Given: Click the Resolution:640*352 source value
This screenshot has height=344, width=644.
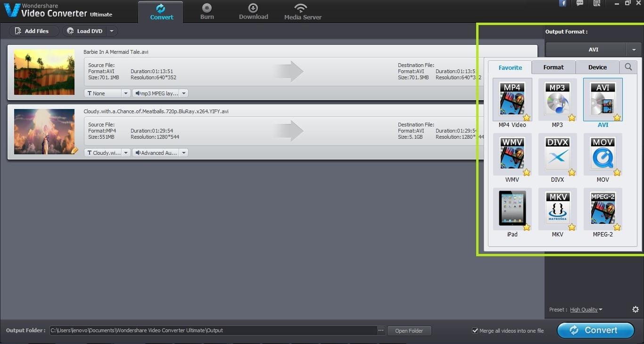Looking at the screenshot, I should click(x=153, y=77).
